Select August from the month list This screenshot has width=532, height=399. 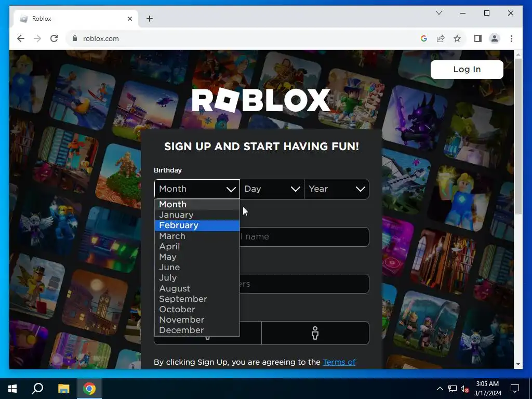pos(197,288)
